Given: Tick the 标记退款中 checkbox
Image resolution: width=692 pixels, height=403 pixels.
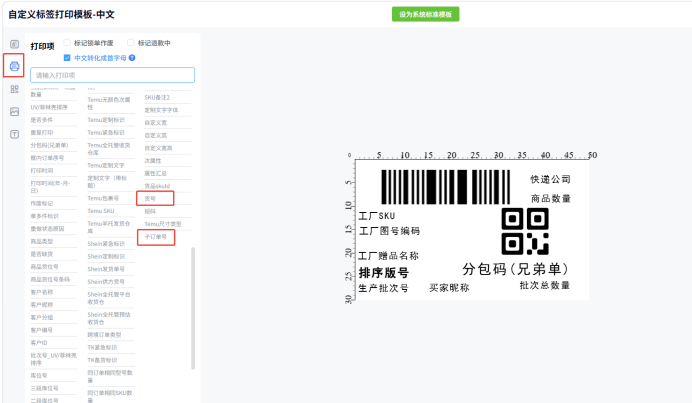Looking at the screenshot, I should click(x=131, y=43).
